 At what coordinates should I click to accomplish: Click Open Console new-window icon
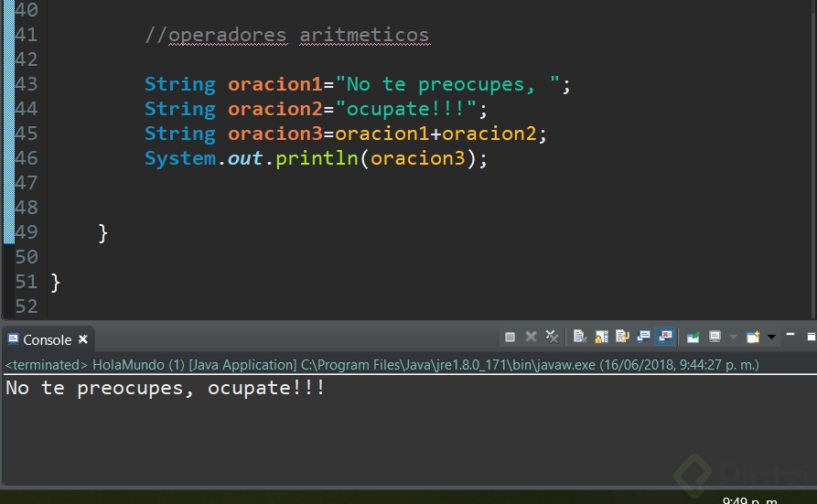[753, 337]
